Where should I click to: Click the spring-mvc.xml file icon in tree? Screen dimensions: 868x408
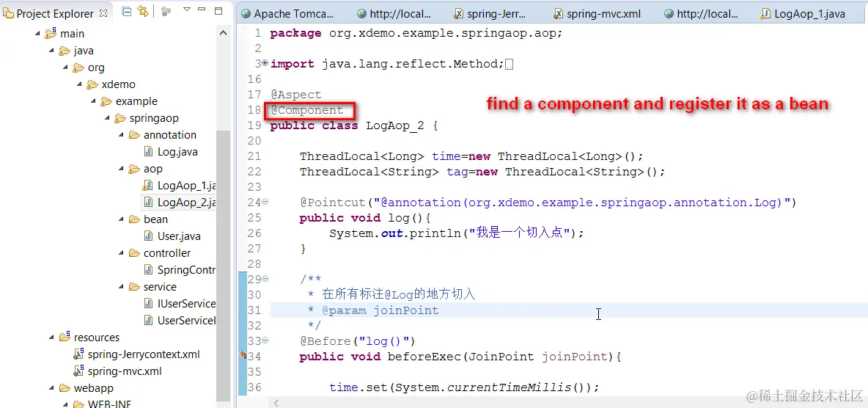[78, 371]
